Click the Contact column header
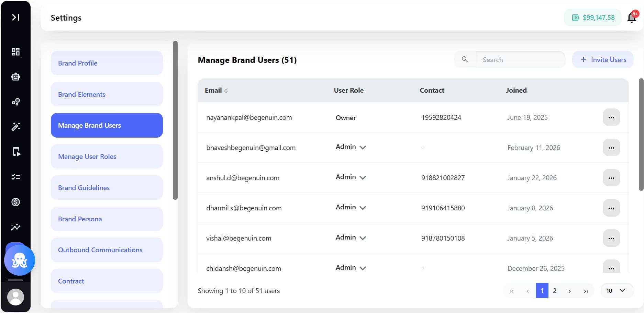The height and width of the screenshot is (313, 644). click(x=432, y=90)
